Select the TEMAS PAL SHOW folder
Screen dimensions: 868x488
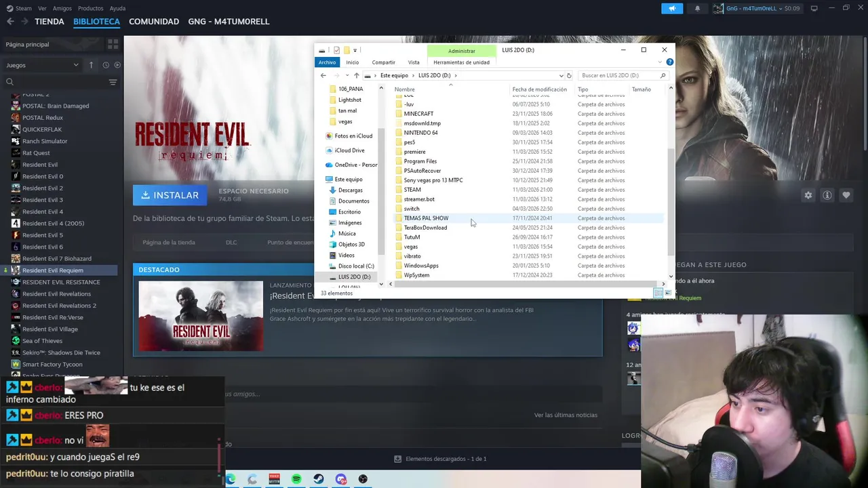tap(426, 218)
